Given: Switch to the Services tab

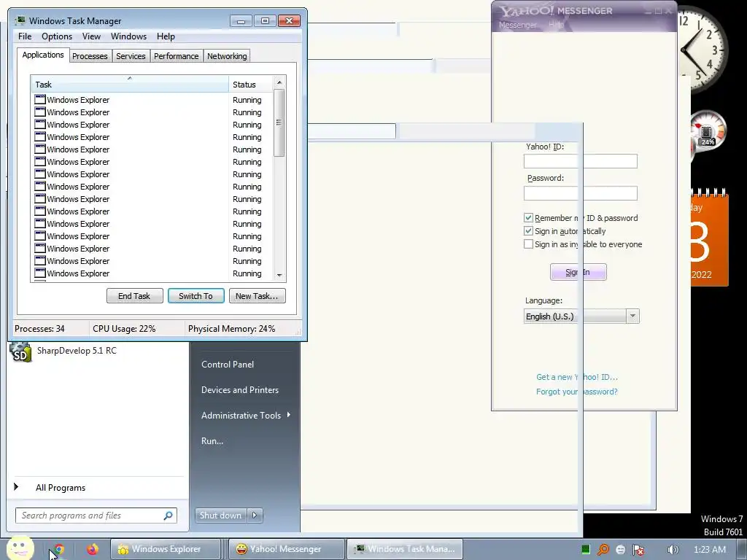Looking at the screenshot, I should 131,56.
